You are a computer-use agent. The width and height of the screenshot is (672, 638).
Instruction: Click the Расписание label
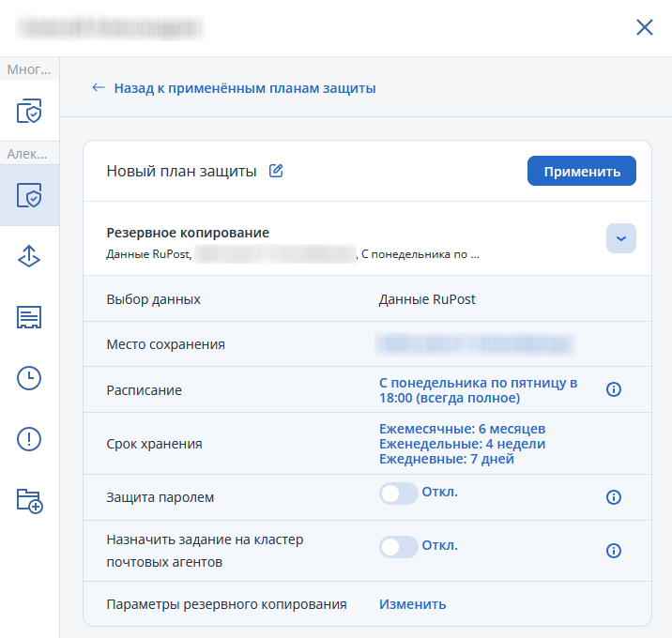(x=144, y=390)
